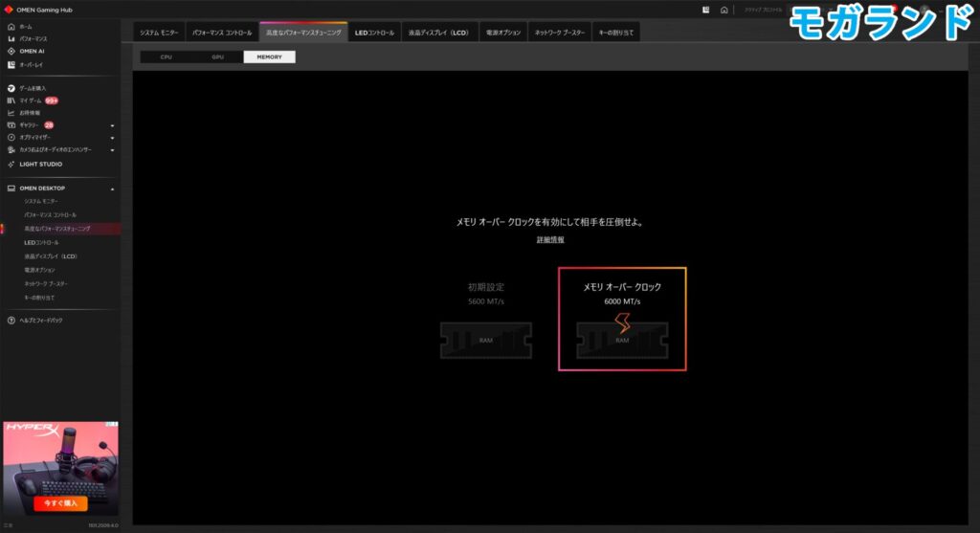
Task: Click the home icon in top title bar
Action: (x=724, y=10)
